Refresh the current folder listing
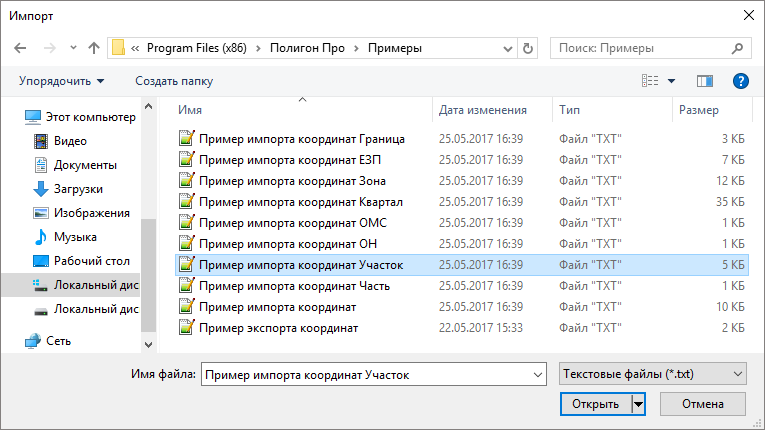The image size is (765, 430). tap(528, 48)
